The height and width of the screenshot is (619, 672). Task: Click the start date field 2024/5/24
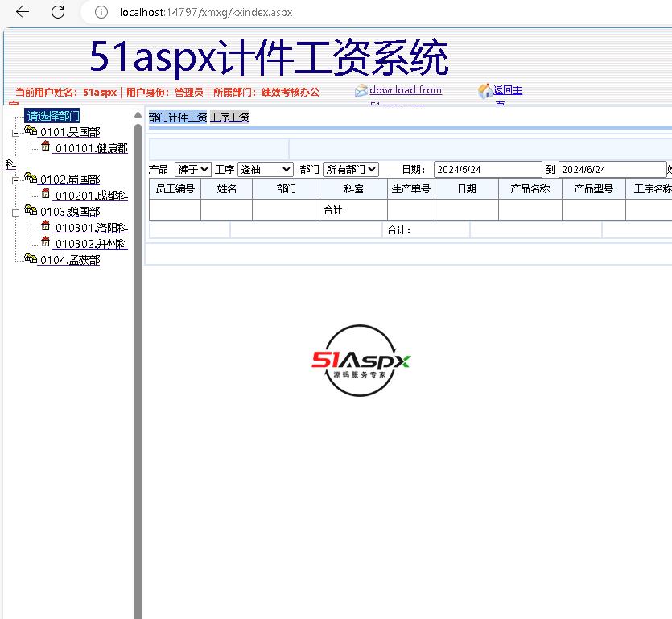point(487,170)
